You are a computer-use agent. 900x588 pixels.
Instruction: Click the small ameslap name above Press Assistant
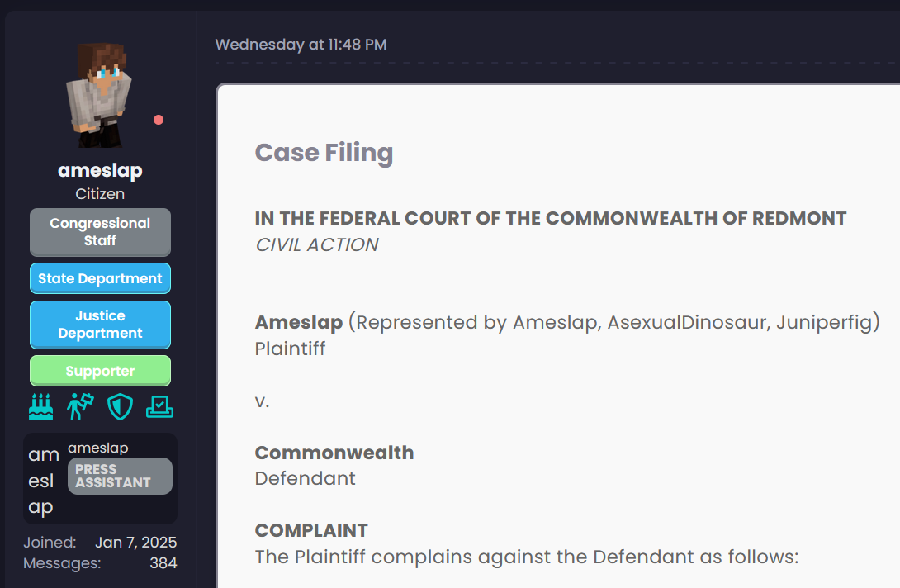point(97,448)
